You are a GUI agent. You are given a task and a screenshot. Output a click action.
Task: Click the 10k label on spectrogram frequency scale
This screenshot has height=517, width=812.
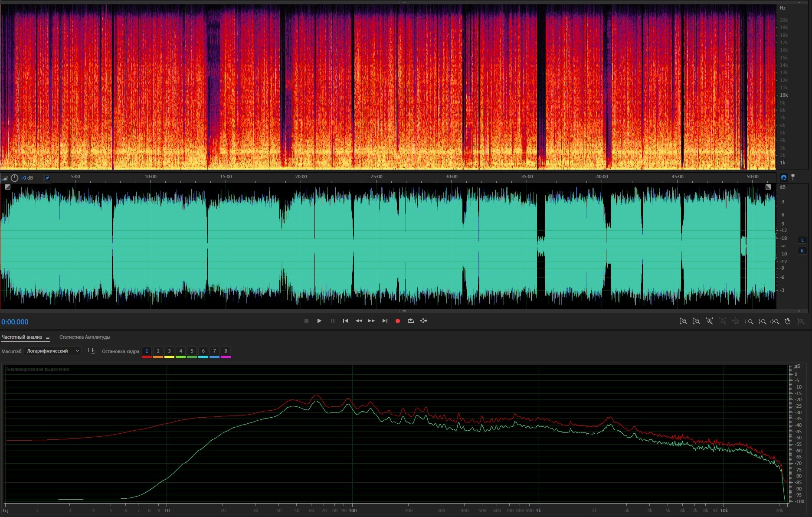[x=784, y=95]
